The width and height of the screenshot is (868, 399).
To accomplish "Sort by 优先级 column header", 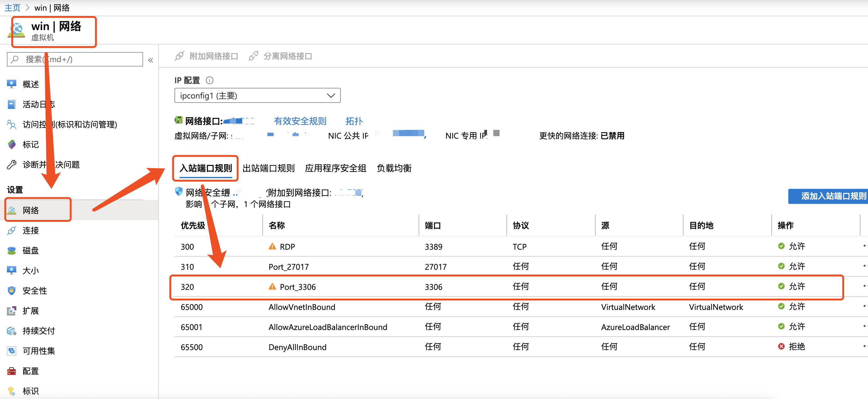I will click(x=193, y=225).
